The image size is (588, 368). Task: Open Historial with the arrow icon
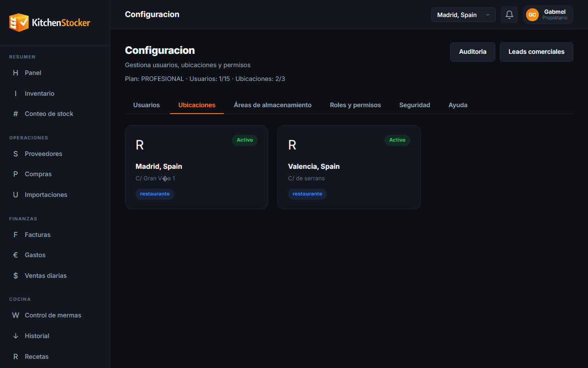click(55, 336)
